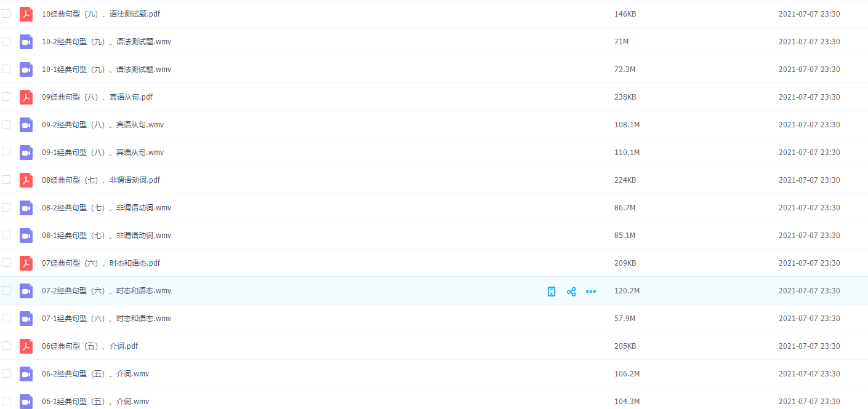Click the PDF icon of 06经典句型（五）介词

click(26, 346)
